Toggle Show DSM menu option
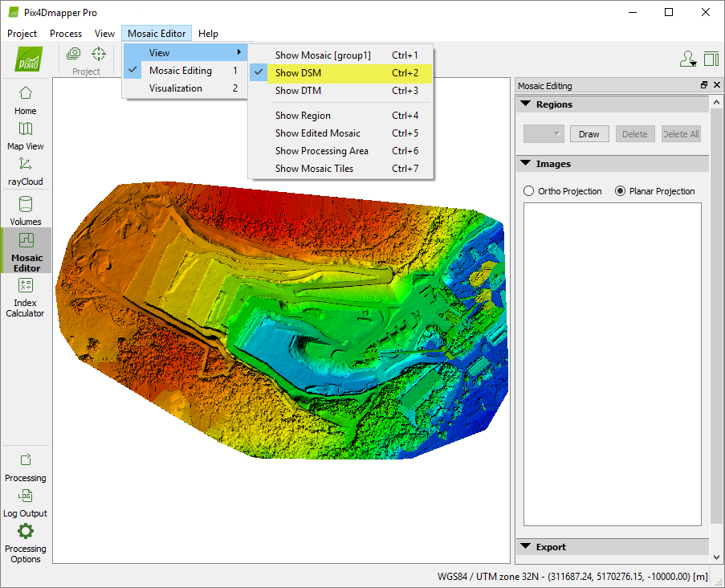The width and height of the screenshot is (725, 588). tap(299, 73)
